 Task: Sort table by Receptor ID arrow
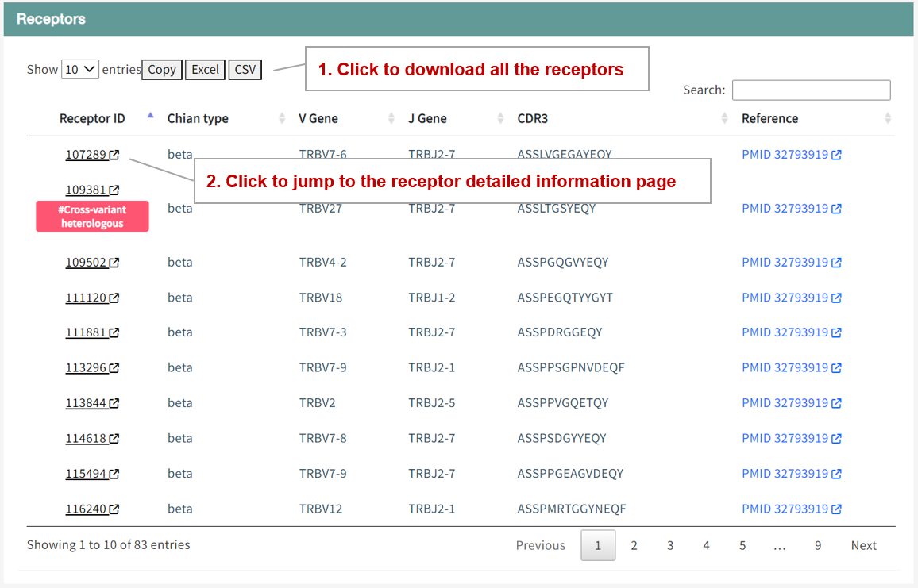[x=150, y=117]
